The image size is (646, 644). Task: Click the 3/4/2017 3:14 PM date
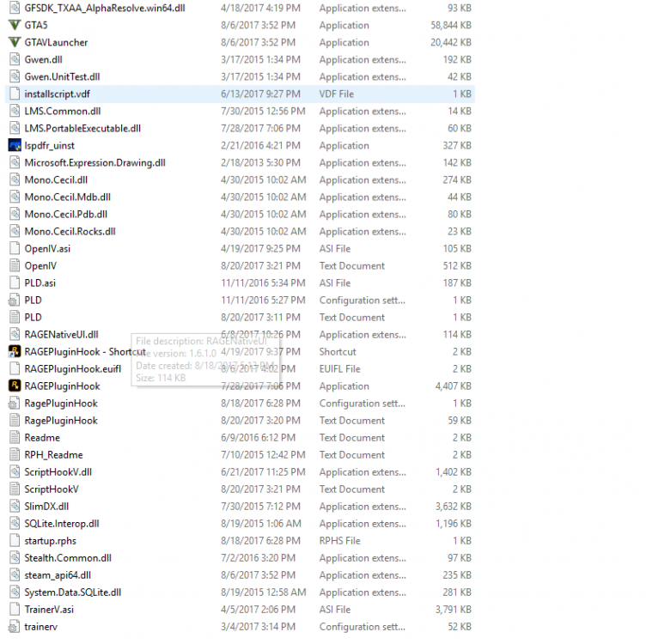(258, 627)
